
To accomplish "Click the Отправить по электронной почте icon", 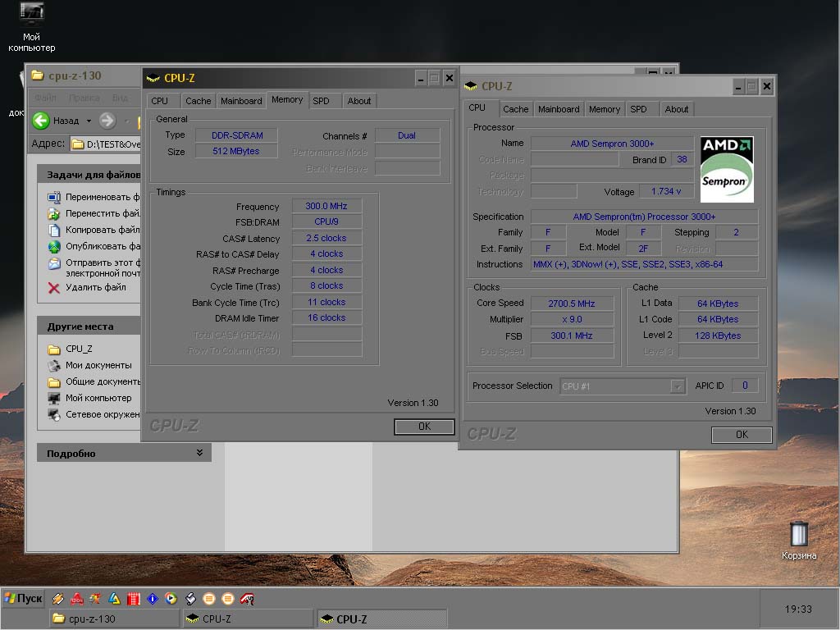I will point(53,263).
